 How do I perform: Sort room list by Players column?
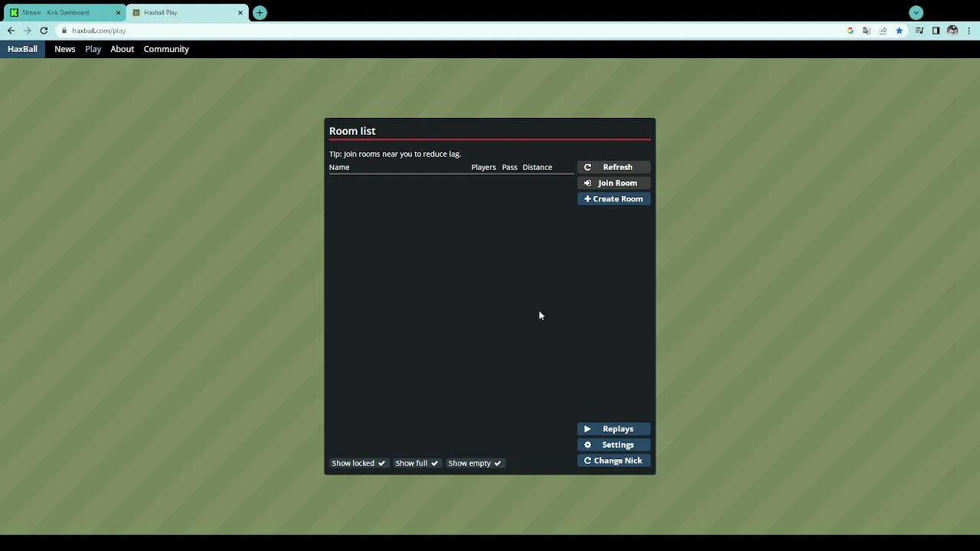[x=483, y=167]
